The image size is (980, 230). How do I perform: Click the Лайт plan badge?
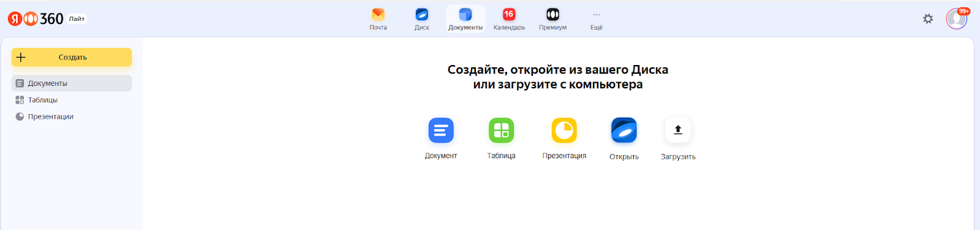77,19
